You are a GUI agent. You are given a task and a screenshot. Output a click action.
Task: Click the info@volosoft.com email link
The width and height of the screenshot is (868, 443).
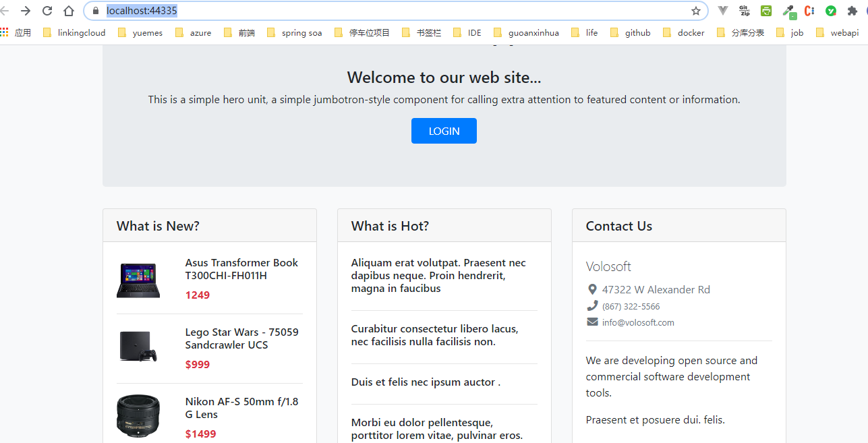click(x=638, y=322)
